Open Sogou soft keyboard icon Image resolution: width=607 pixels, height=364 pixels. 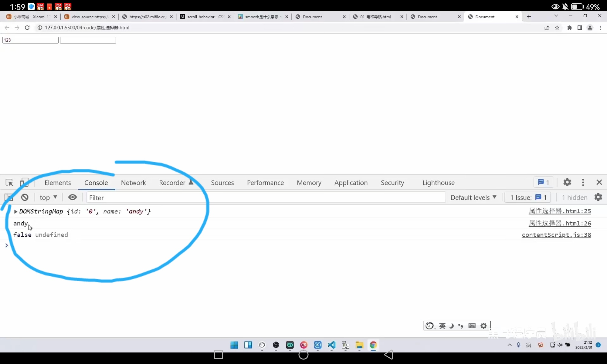click(472, 325)
